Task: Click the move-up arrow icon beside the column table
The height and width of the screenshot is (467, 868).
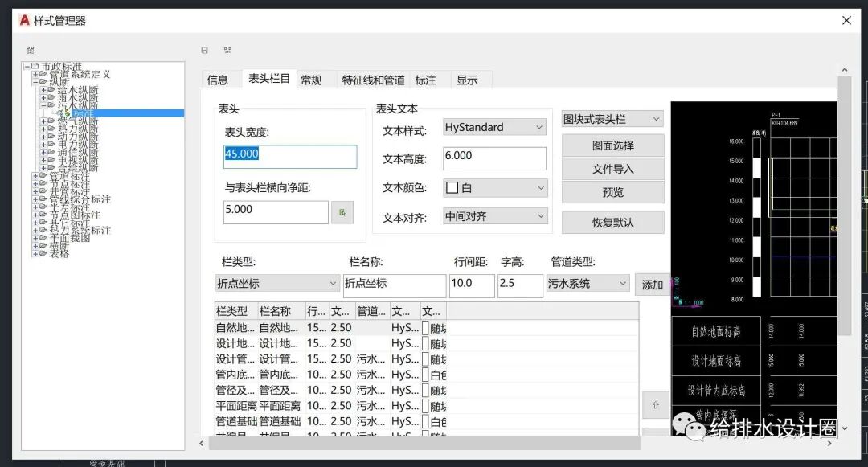Action: [657, 406]
